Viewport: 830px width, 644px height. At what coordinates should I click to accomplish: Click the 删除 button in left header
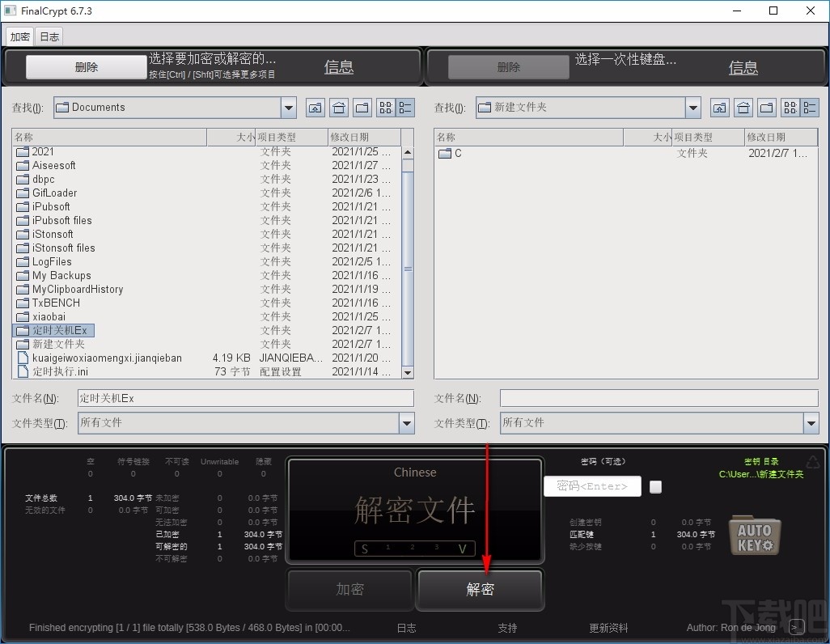(85, 66)
